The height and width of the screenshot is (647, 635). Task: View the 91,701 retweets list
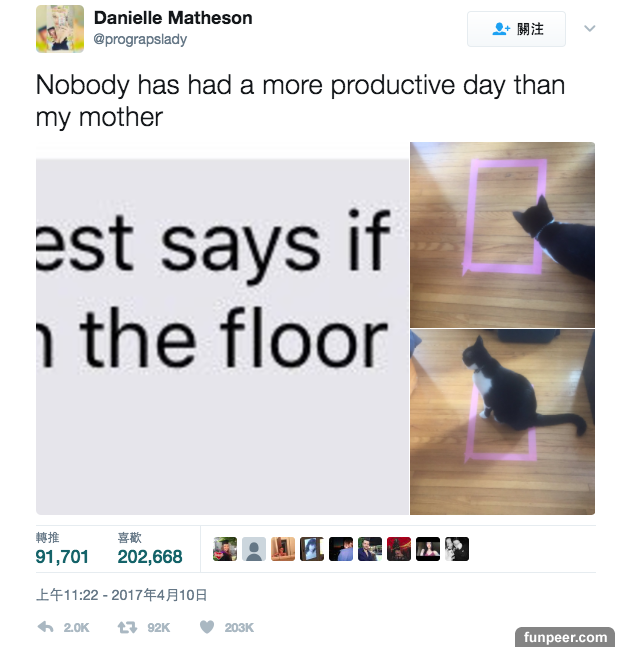[x=62, y=549]
